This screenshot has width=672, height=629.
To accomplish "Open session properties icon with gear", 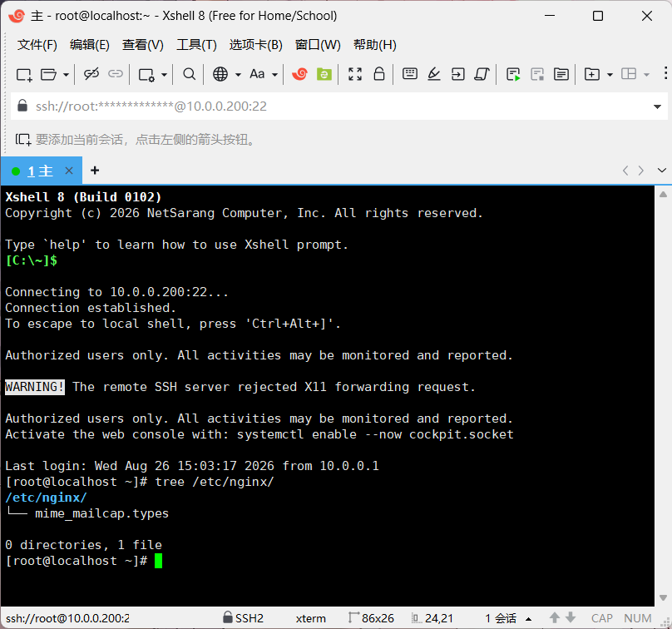I will [x=146, y=75].
